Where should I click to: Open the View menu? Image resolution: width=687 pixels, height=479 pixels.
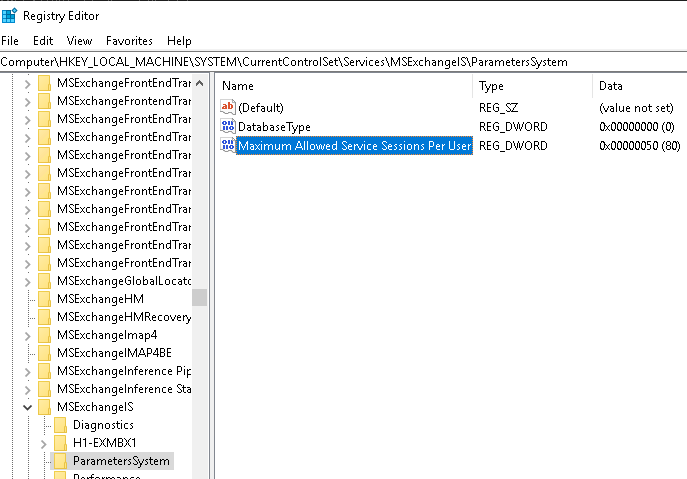pos(79,41)
